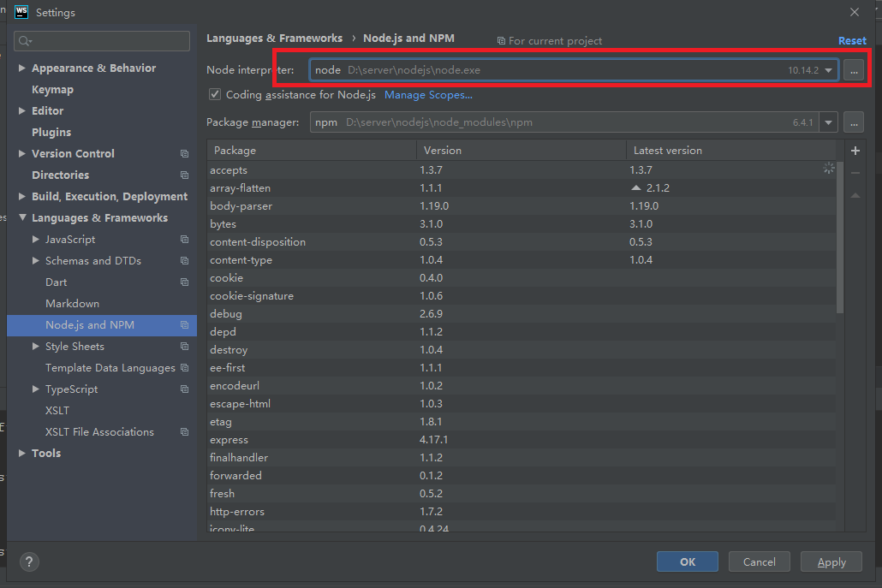
Task: Sort by Latest version column header
Action: point(730,150)
